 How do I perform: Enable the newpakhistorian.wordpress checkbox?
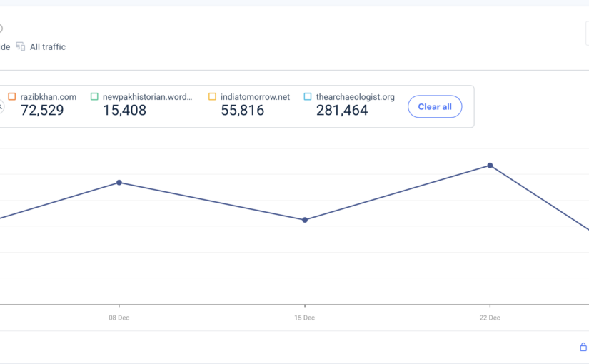(94, 97)
